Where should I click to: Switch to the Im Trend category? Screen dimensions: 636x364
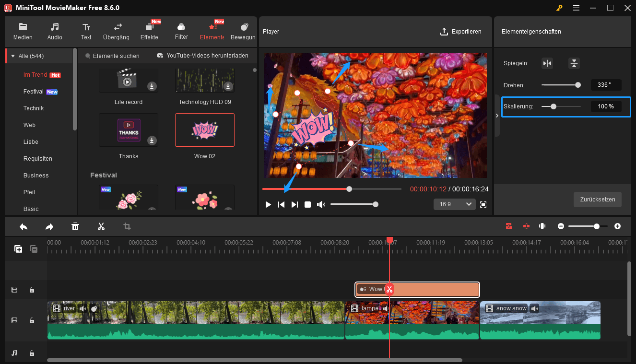pyautogui.click(x=36, y=74)
